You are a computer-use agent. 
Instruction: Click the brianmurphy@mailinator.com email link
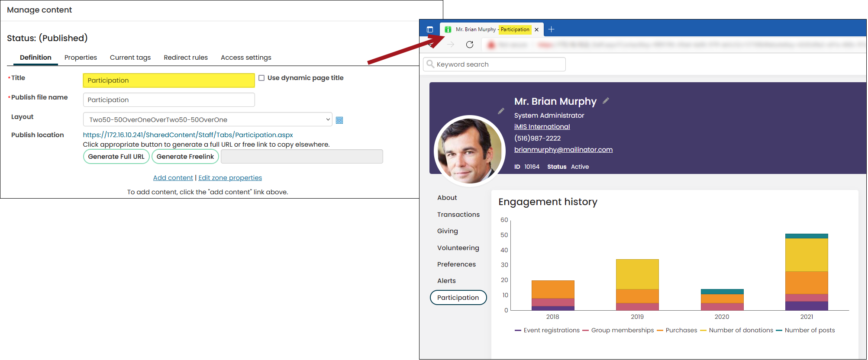563,150
